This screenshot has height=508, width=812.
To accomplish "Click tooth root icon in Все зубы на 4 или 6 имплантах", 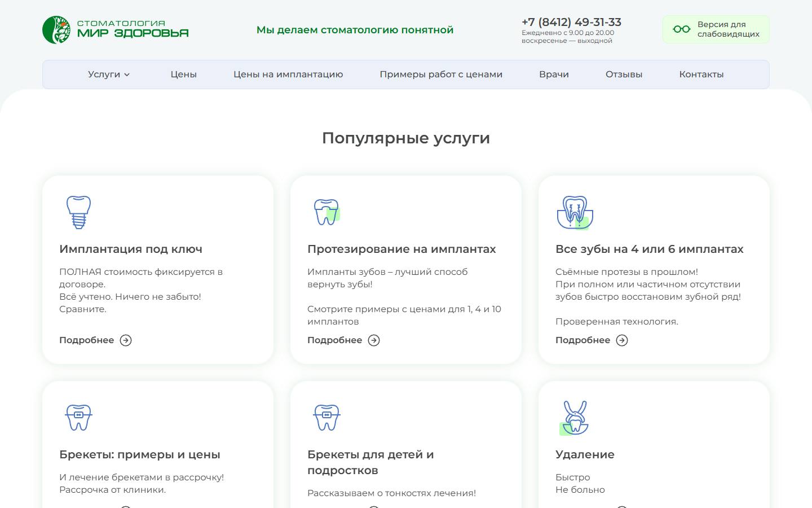I will pyautogui.click(x=575, y=212).
